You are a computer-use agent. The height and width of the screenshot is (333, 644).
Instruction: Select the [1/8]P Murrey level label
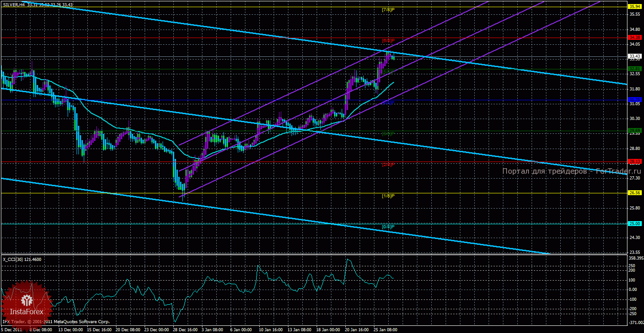388,196
